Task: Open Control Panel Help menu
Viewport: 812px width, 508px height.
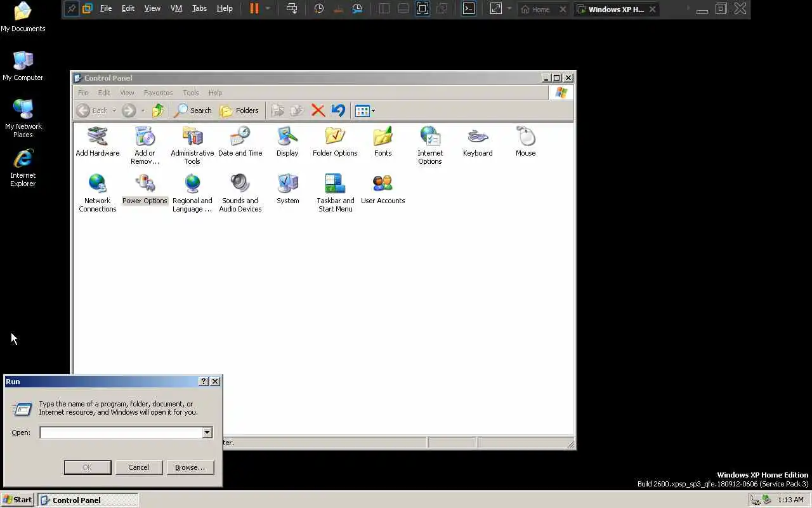Action: click(x=215, y=93)
